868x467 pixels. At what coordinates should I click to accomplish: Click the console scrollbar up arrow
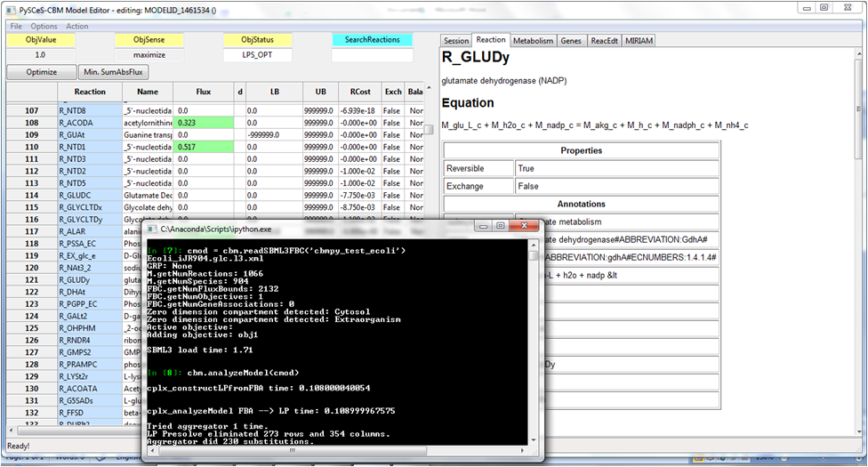[534, 244]
